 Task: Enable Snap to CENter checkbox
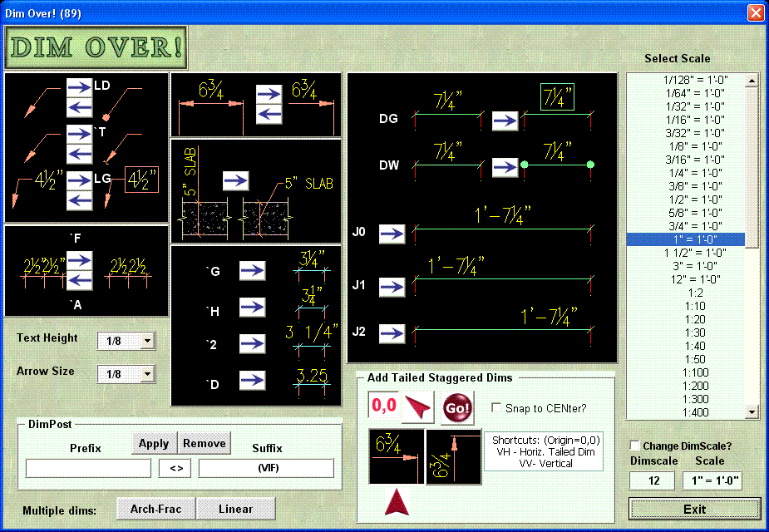[496, 408]
